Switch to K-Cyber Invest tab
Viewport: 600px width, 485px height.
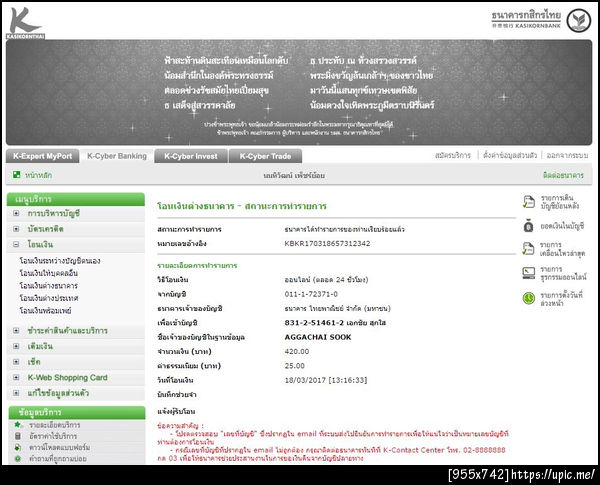[191, 156]
